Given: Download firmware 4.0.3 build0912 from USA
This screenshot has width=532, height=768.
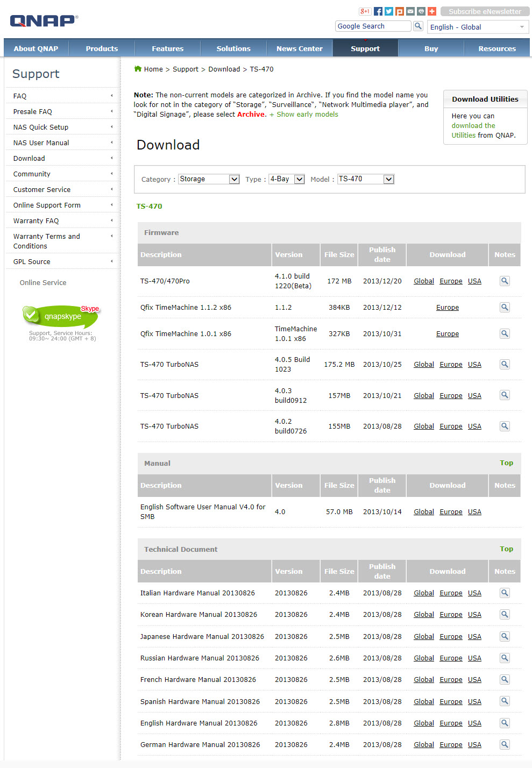Looking at the screenshot, I should pos(474,395).
